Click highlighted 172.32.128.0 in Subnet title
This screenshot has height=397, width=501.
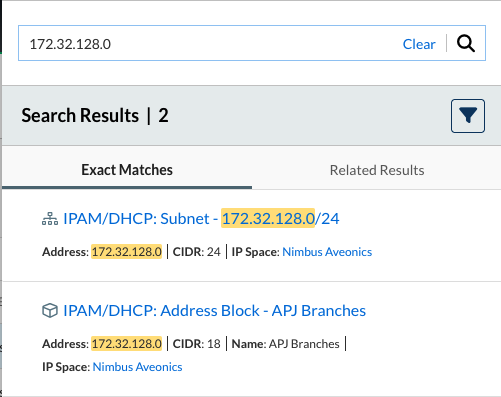(268, 219)
